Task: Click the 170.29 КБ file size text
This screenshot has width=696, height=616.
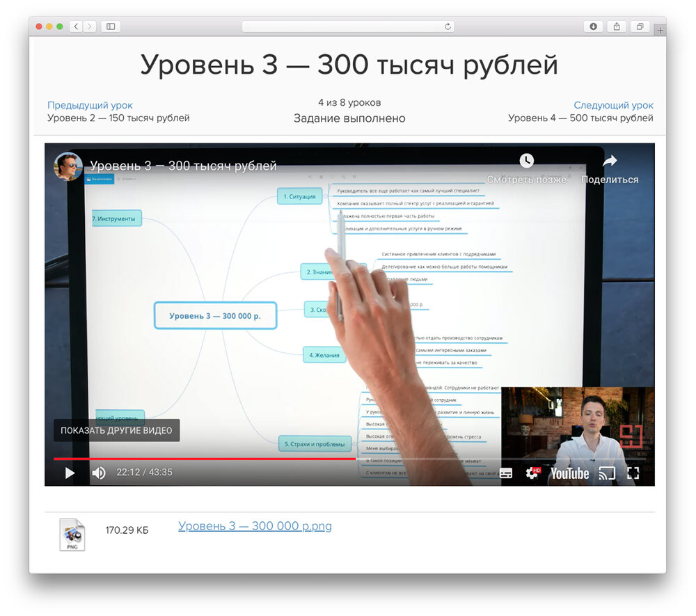Action: coord(127,530)
